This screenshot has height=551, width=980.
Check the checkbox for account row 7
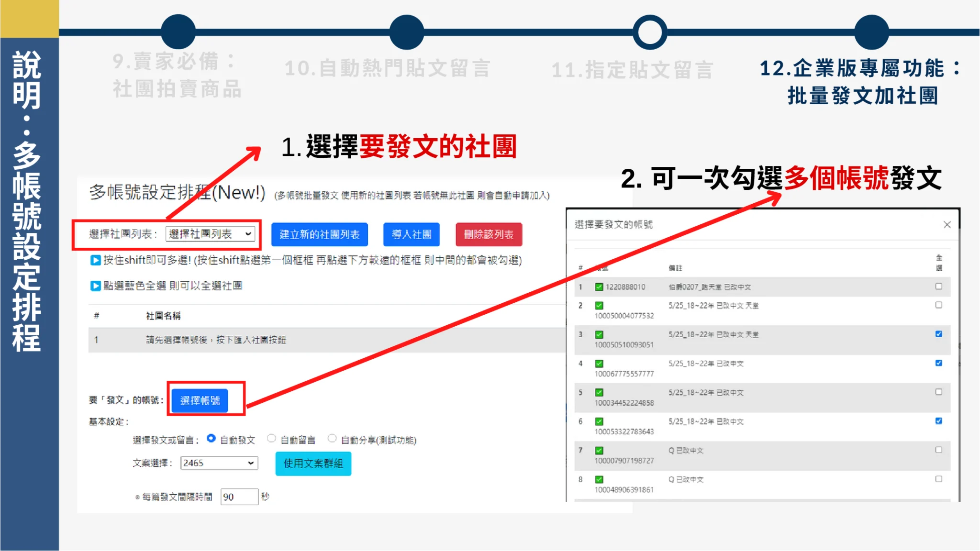click(x=938, y=450)
